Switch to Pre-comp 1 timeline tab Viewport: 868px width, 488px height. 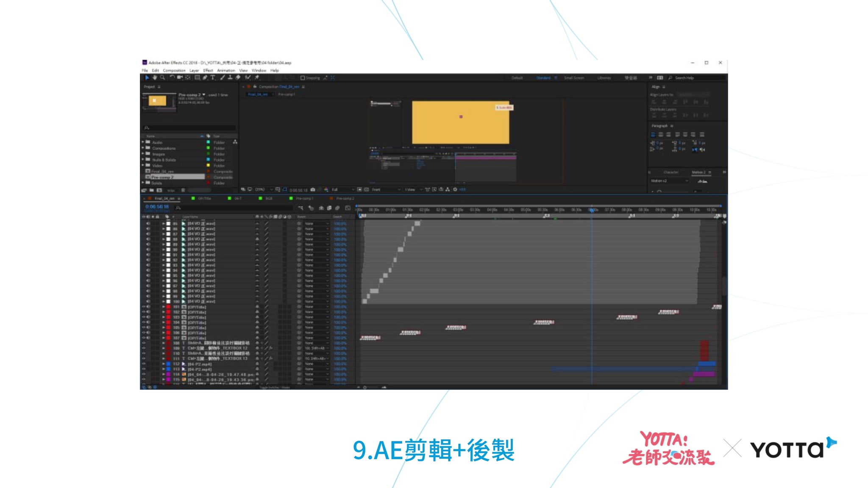(x=304, y=198)
